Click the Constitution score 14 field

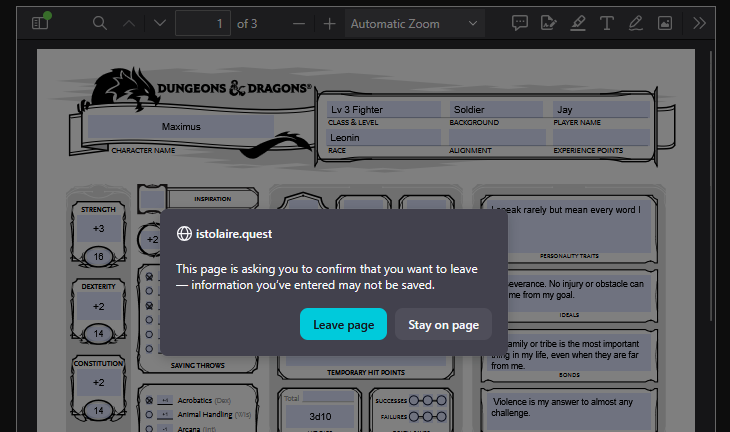(98, 411)
